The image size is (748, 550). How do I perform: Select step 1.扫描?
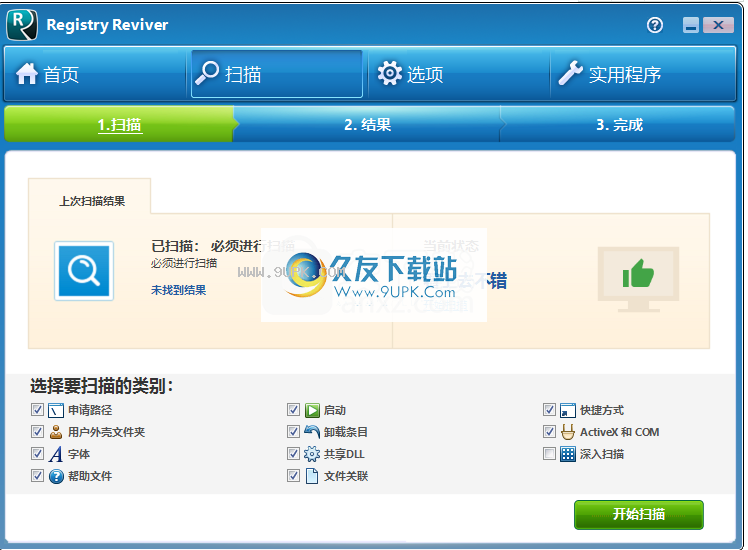point(120,125)
